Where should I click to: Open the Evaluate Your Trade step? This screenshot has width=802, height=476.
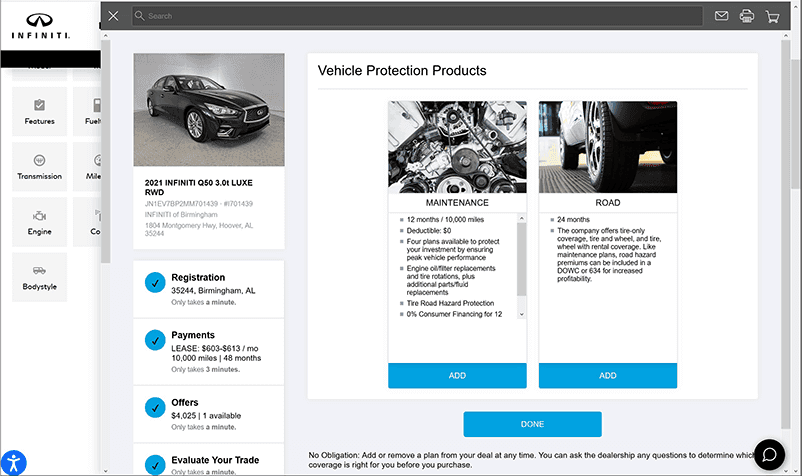[209, 460]
